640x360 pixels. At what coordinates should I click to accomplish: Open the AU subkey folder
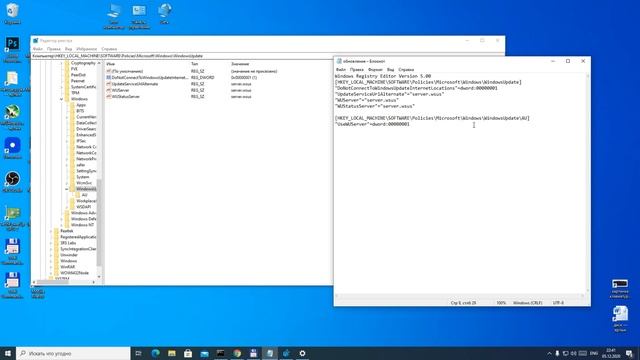pyautogui.click(x=78, y=195)
